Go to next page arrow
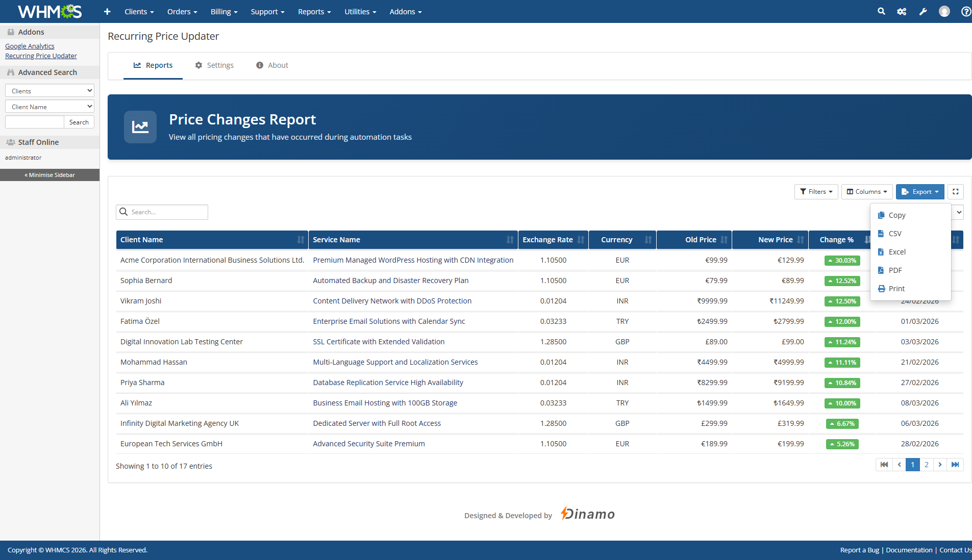 coord(940,465)
